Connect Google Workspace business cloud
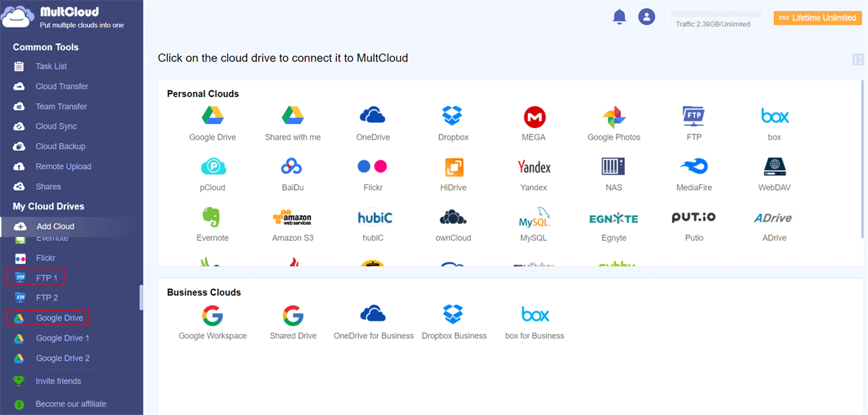868x415 pixels. tap(213, 322)
